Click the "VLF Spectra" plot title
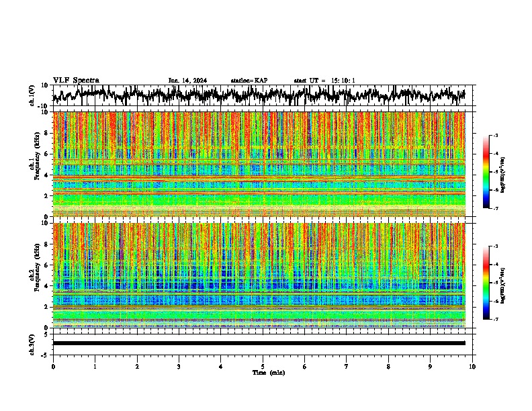Screen dimensions: 532x411 pos(76,81)
